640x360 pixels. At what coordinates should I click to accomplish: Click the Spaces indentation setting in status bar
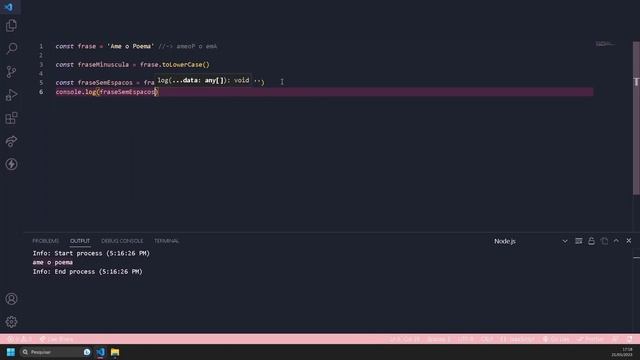point(439,339)
